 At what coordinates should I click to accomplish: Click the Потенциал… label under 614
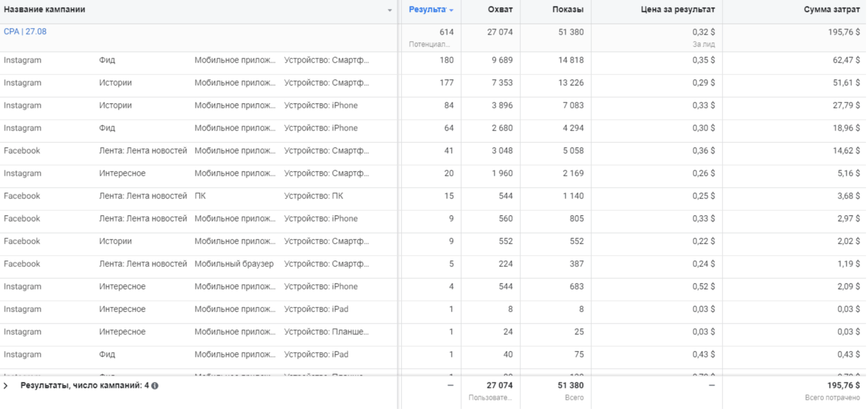click(429, 44)
